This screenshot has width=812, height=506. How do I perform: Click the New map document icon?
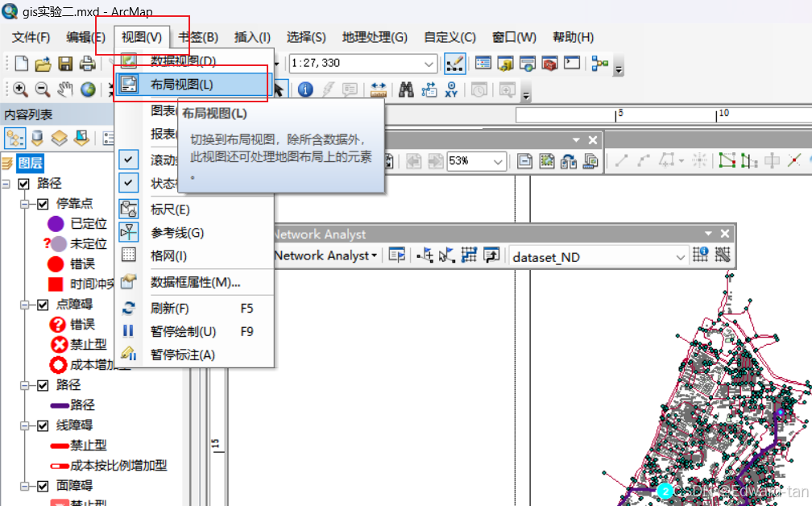pos(21,63)
